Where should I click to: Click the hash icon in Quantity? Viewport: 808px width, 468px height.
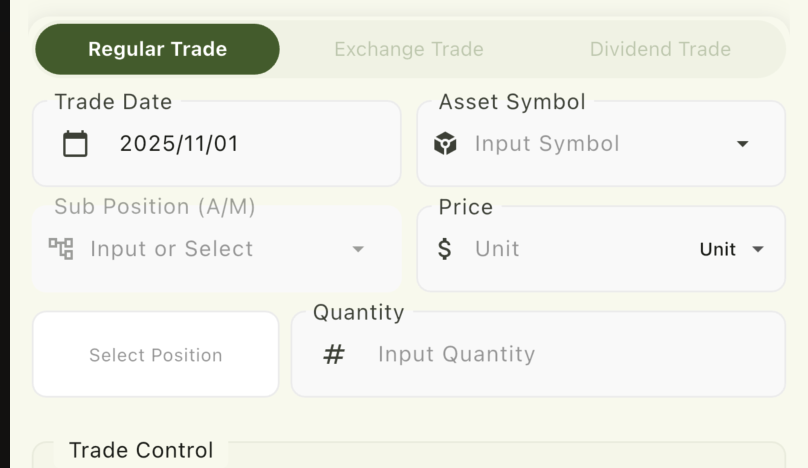(x=334, y=354)
